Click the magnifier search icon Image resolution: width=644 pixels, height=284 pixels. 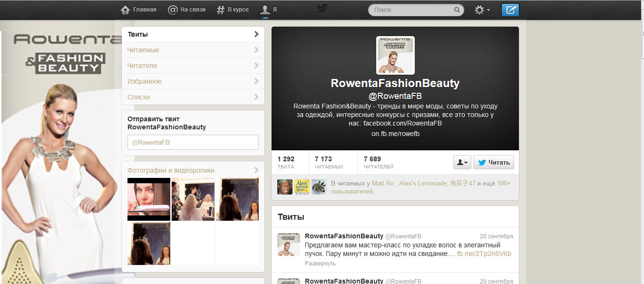pos(457,10)
